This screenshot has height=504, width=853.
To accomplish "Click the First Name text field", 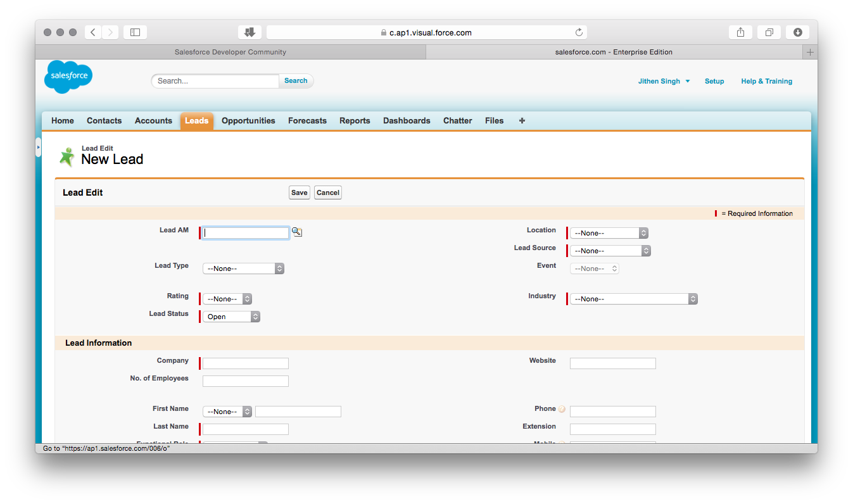I will (298, 412).
